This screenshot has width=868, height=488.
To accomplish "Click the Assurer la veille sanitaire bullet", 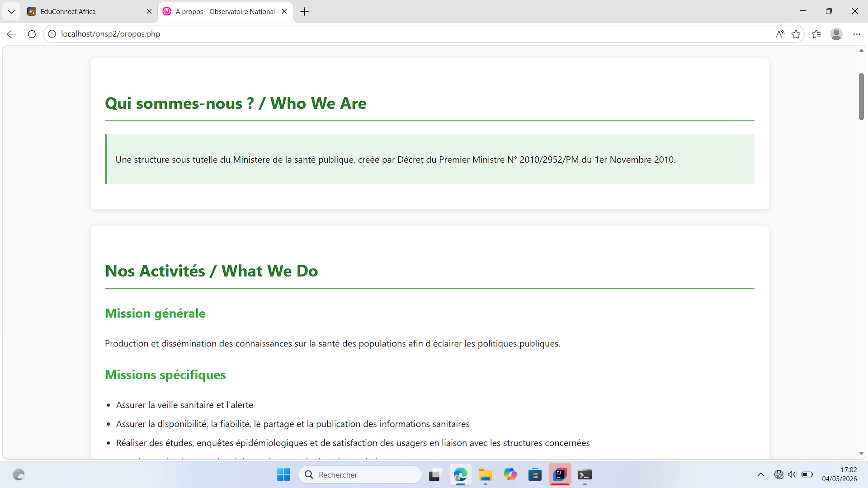I will pos(184,405).
